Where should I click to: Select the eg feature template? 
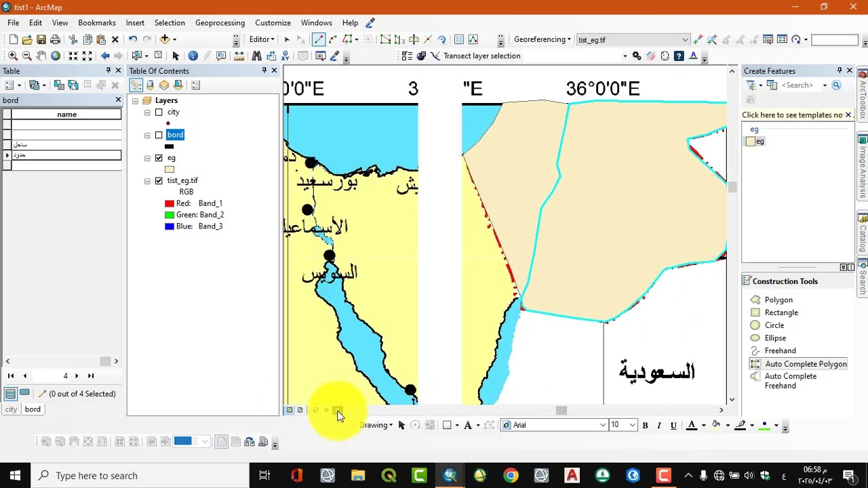coord(755,142)
